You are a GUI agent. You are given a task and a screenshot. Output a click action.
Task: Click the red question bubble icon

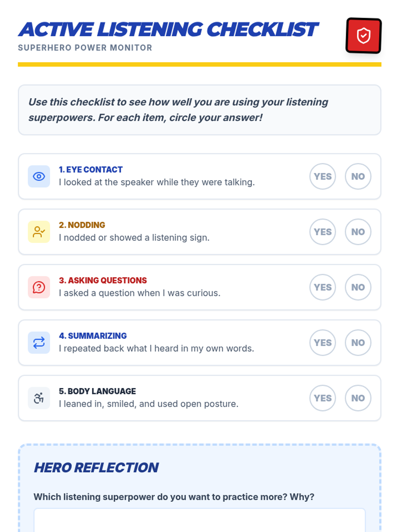[39, 287]
